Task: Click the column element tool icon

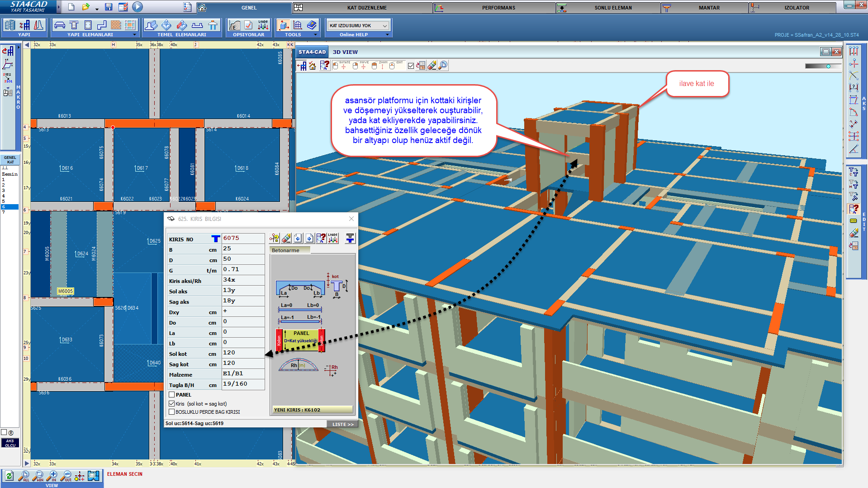Action: point(88,25)
